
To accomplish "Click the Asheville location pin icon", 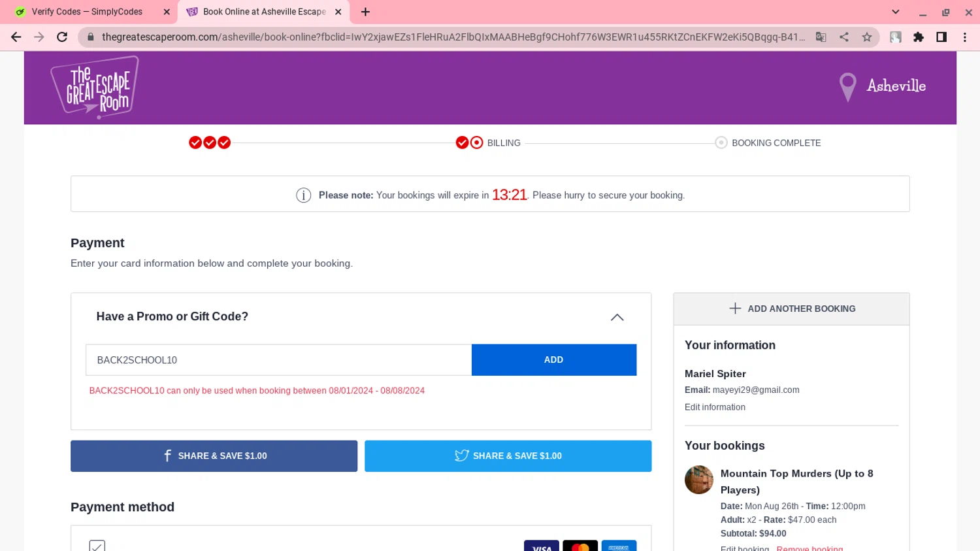I will click(x=847, y=87).
